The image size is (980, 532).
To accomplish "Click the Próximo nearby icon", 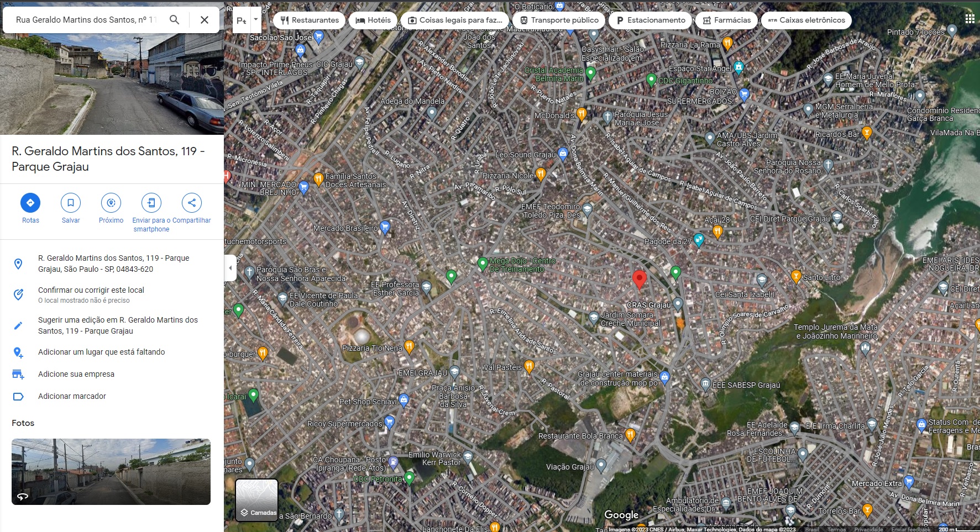I will 111,203.
